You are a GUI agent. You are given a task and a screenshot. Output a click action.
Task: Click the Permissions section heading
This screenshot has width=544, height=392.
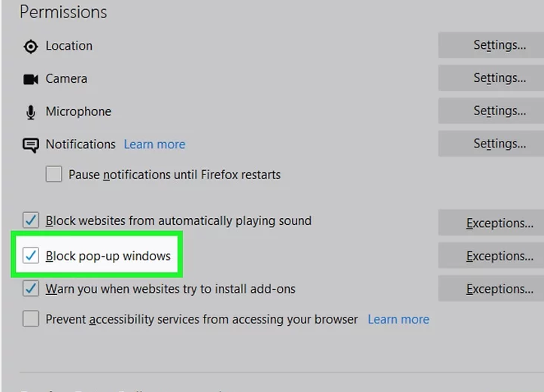[x=63, y=13]
